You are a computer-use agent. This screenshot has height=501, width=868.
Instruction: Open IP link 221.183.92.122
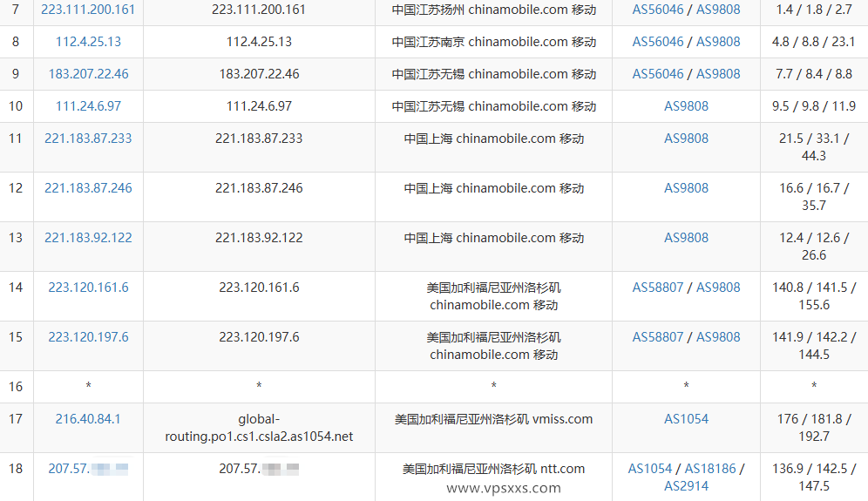pyautogui.click(x=88, y=238)
